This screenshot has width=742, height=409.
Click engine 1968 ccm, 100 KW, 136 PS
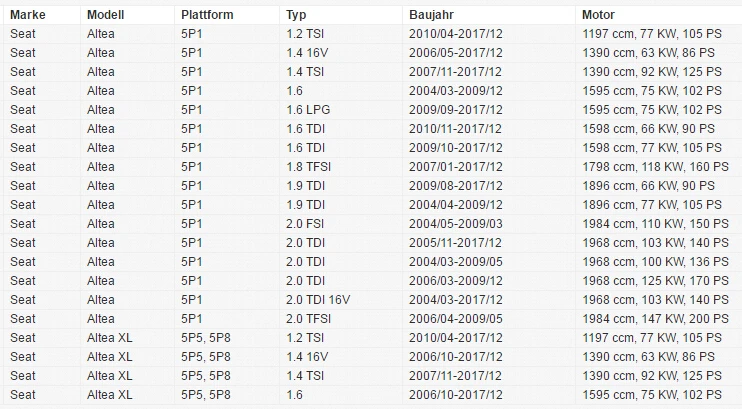(x=655, y=262)
